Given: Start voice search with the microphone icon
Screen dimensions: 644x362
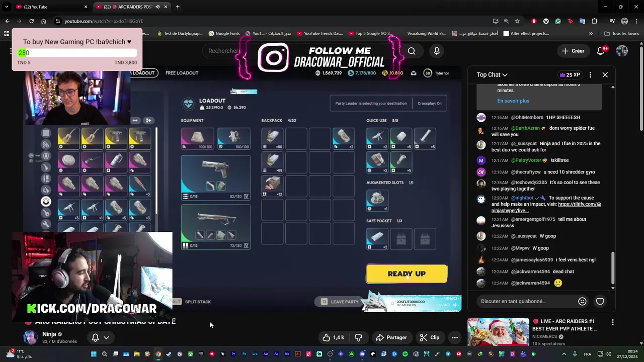Looking at the screenshot, I should coord(437,51).
